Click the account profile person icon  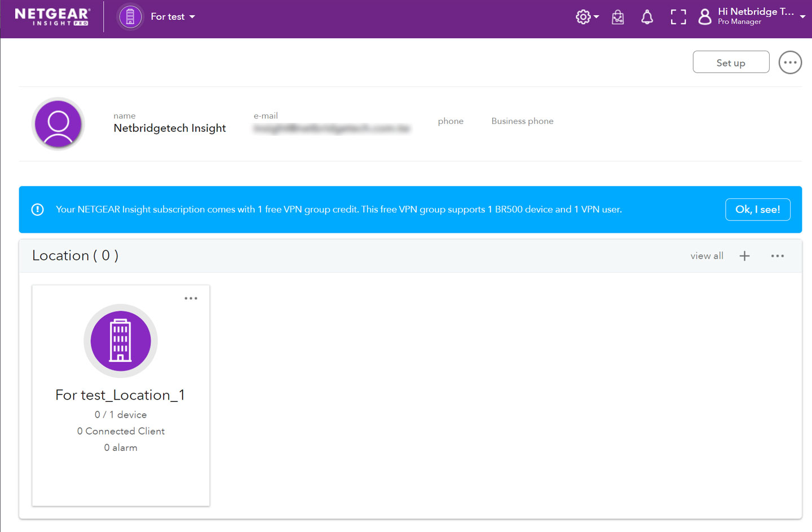coord(704,16)
